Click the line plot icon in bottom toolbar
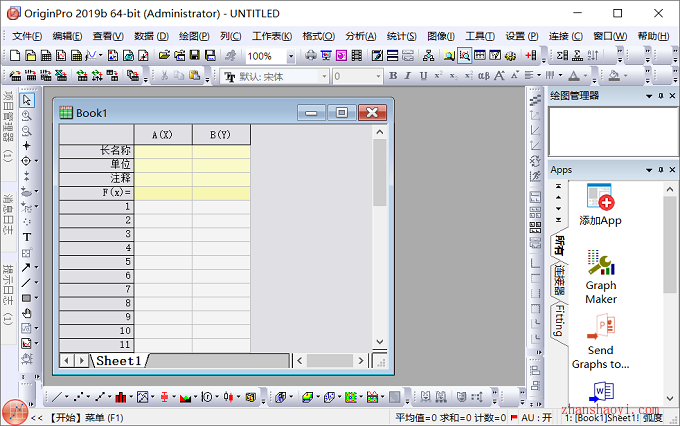Viewport: 680px width, 426px height. (57, 397)
